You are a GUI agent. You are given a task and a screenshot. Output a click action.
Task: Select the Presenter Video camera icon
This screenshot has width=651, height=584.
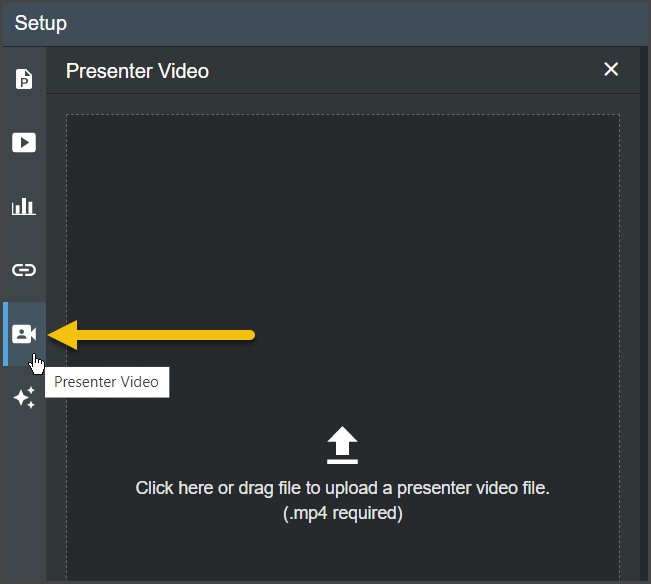point(24,334)
